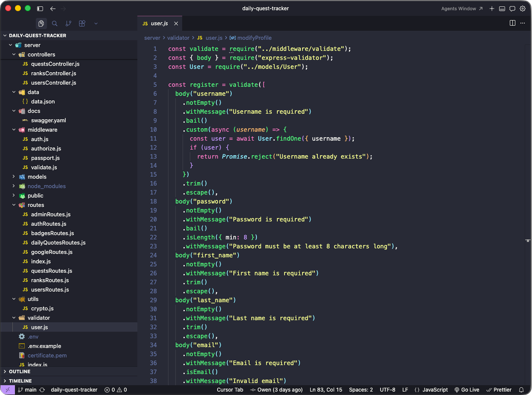
Task: Open the Source Control view icon
Action: (68, 23)
